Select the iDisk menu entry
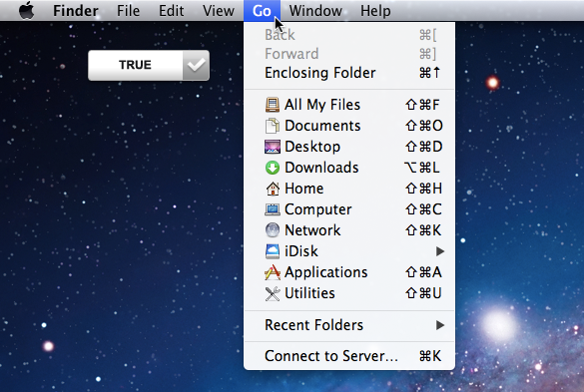 [349, 251]
